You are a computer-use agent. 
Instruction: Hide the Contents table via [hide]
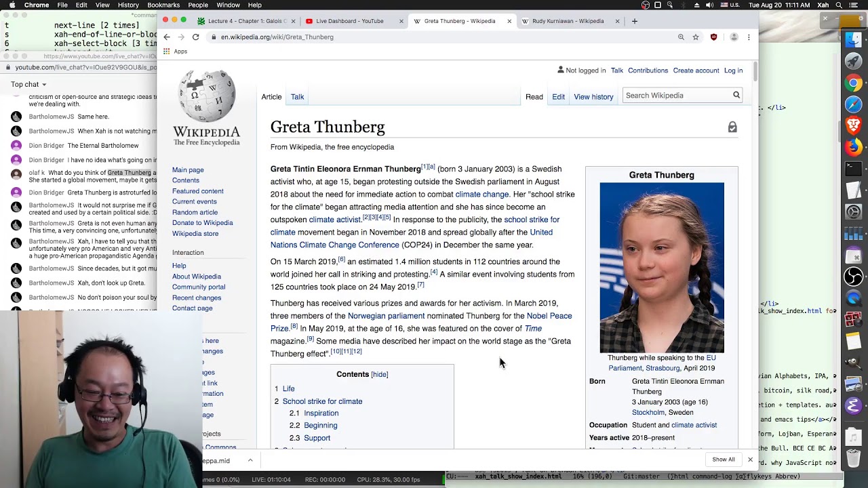tap(379, 374)
